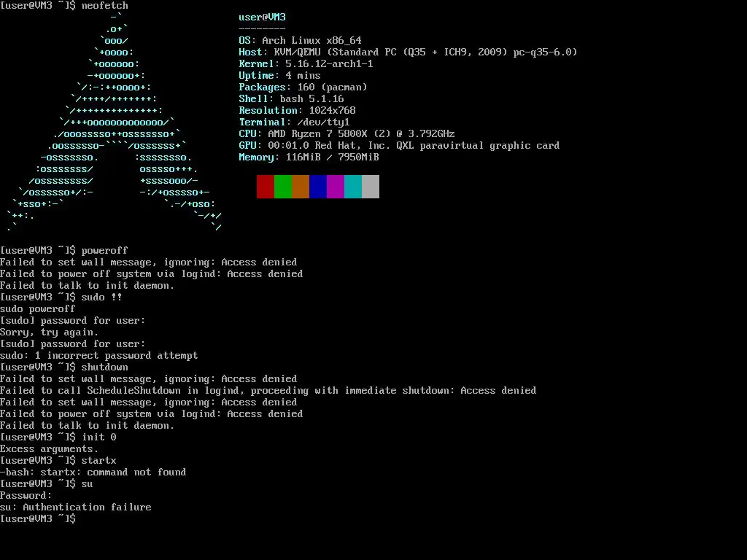Click the 'sudo poweroff' echoed line
The image size is (747, 560).
click(x=38, y=309)
